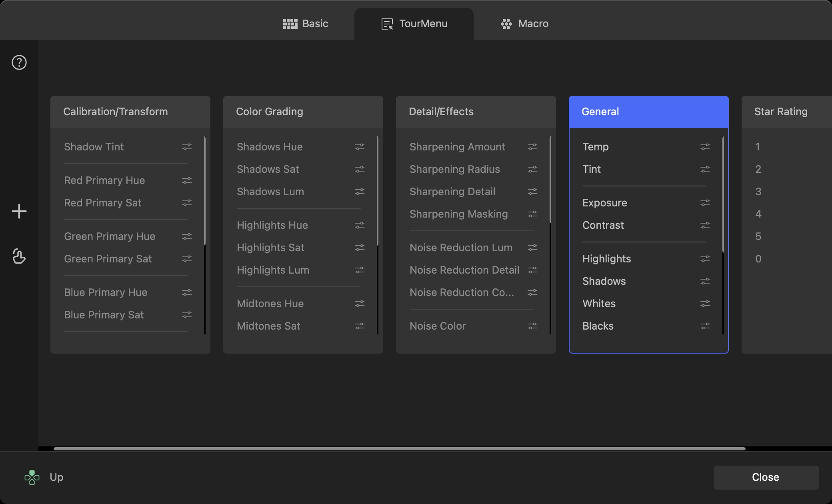
Task: Click the hand/grab tool icon
Action: [x=19, y=257]
